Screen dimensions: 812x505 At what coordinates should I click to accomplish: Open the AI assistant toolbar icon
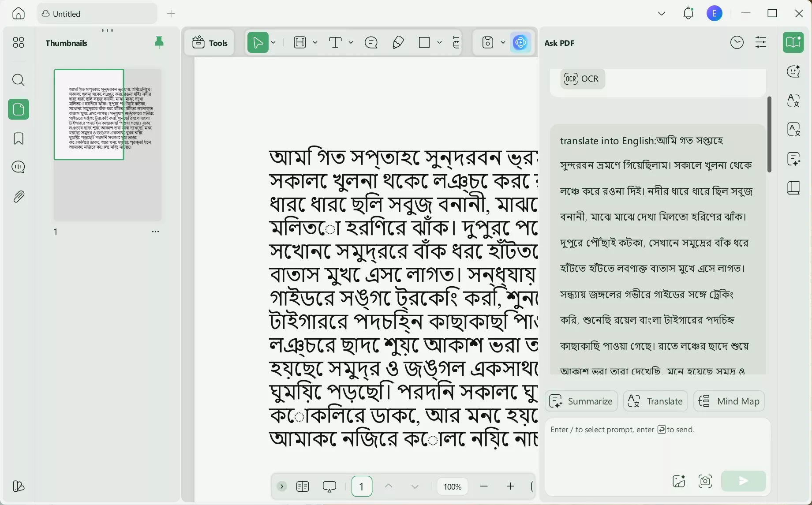tap(521, 42)
